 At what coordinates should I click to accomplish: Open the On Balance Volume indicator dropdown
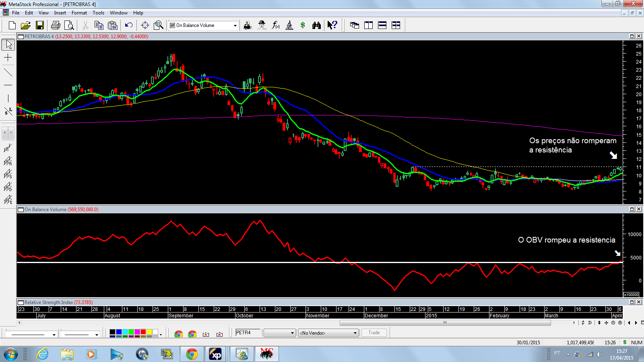point(235,25)
